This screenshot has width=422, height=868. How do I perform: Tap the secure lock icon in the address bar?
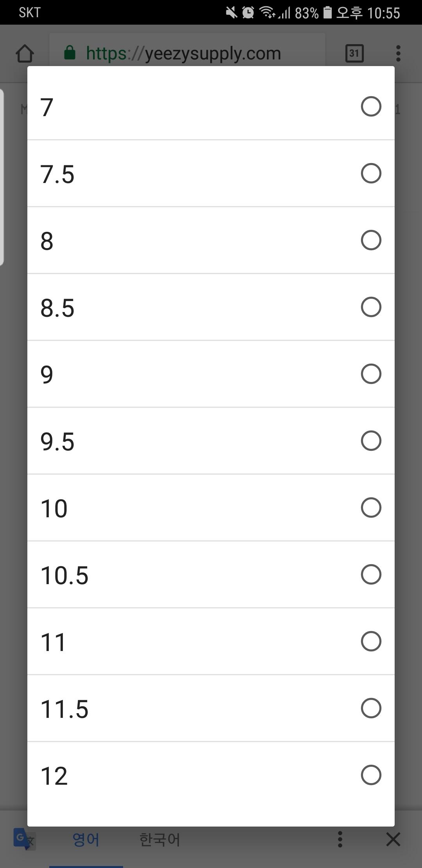[x=70, y=53]
